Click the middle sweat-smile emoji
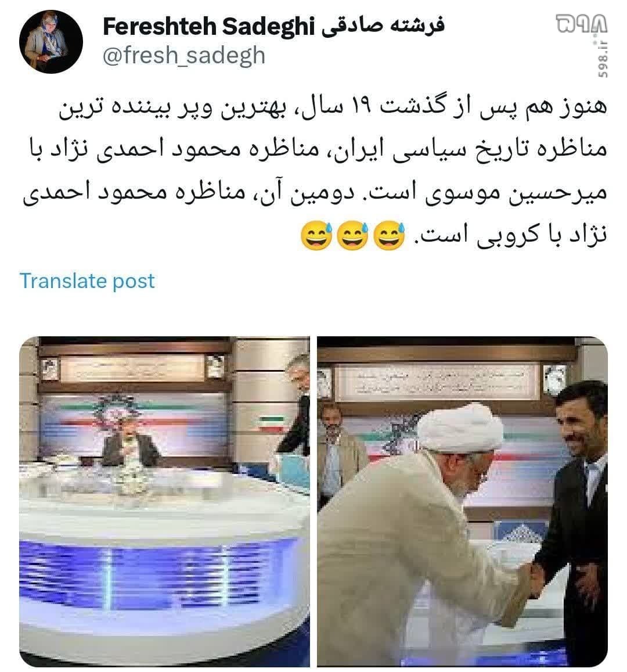Image resolution: width=627 pixels, height=672 pixels. pos(352,236)
